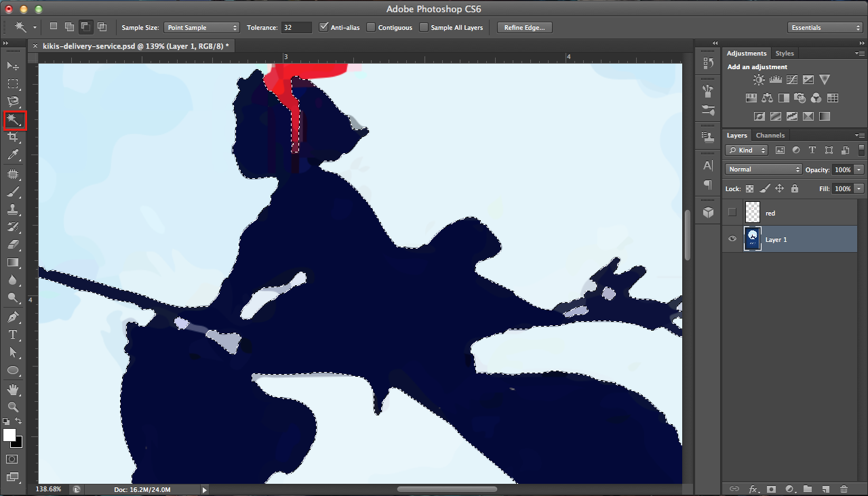Select the Clone Stamp tool
Image resolution: width=868 pixels, height=496 pixels.
[x=13, y=209]
